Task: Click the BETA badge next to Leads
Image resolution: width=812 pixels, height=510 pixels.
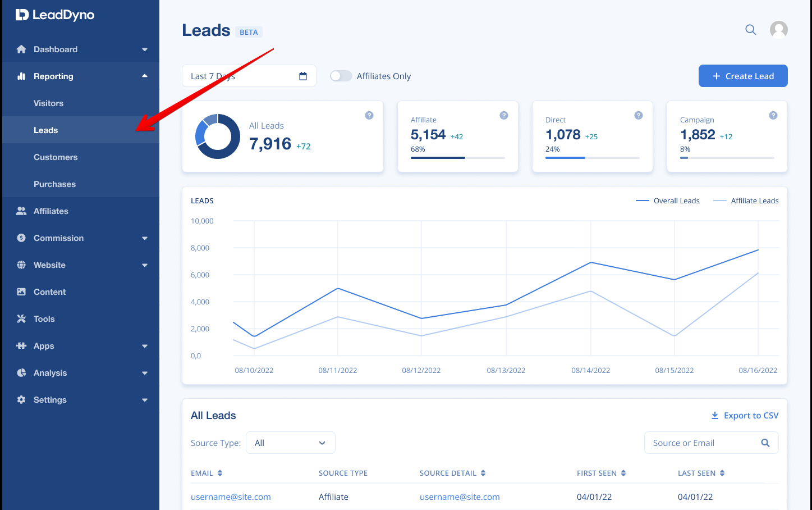Action: coord(249,32)
